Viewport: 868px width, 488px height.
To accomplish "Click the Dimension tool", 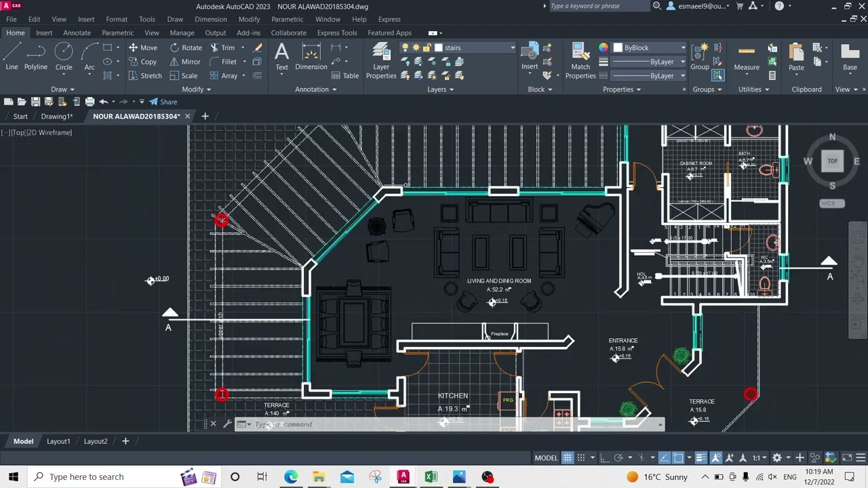I will (311, 57).
